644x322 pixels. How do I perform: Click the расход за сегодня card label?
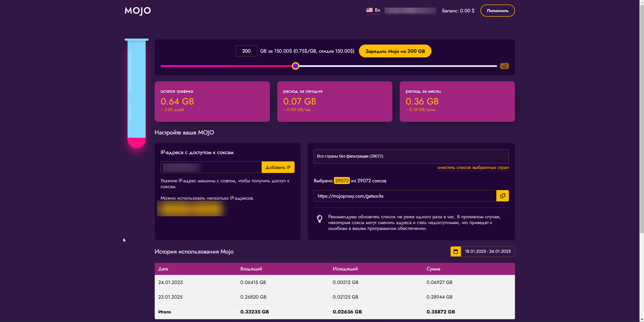pos(303,91)
